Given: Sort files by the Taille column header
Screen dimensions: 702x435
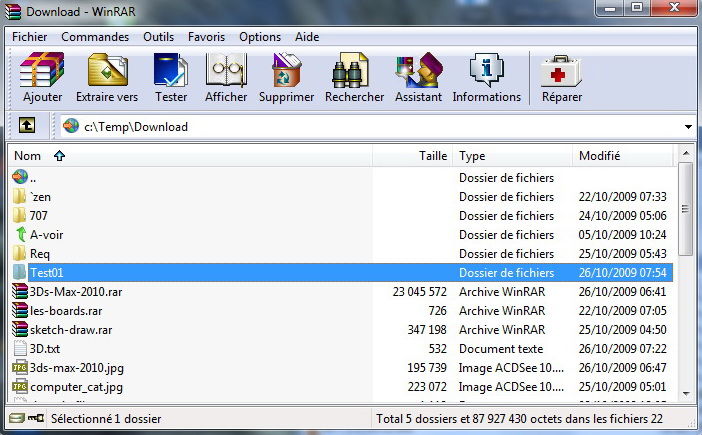Looking at the screenshot, I should (412, 156).
